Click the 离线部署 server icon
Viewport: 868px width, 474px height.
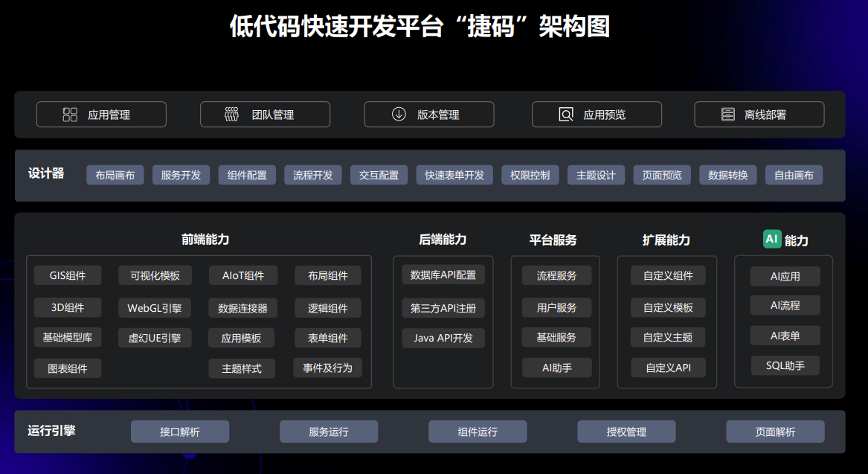click(728, 114)
